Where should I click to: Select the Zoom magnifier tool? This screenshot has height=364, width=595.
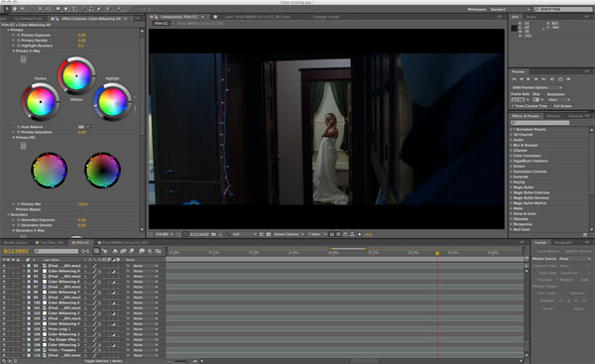[x=23, y=9]
